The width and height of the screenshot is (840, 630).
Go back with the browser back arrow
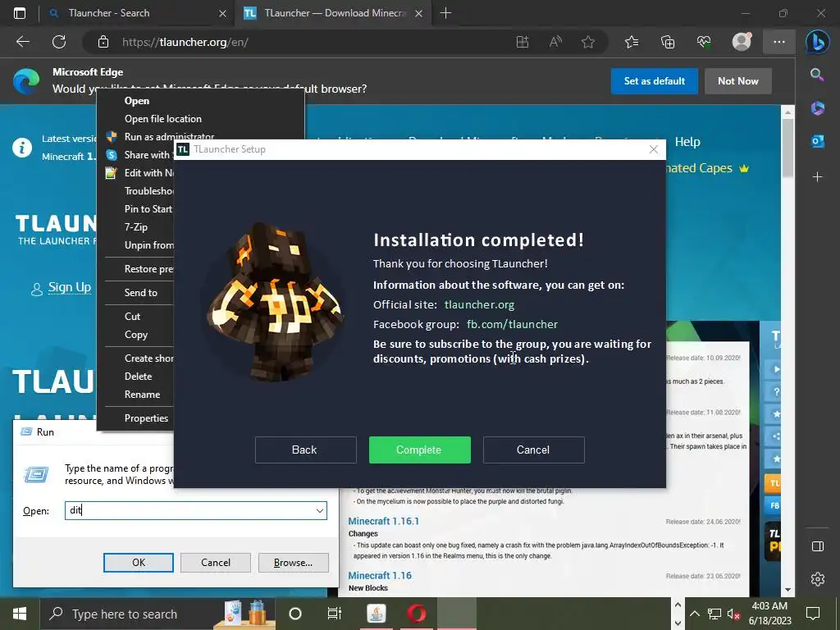pos(23,42)
